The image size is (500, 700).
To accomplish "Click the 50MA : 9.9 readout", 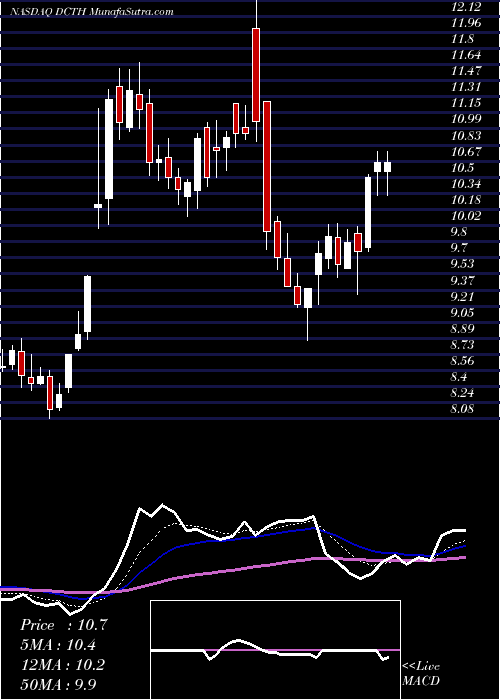I will coord(58,685).
